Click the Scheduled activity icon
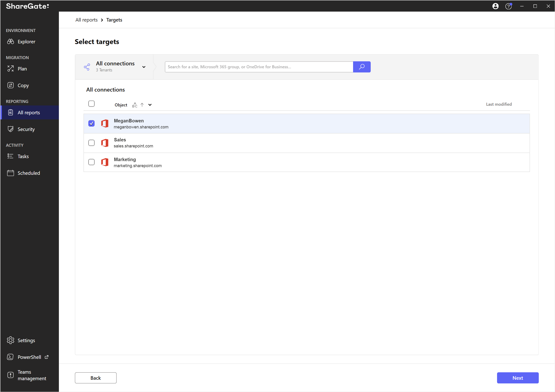Image resolution: width=555 pixels, height=392 pixels. click(11, 173)
